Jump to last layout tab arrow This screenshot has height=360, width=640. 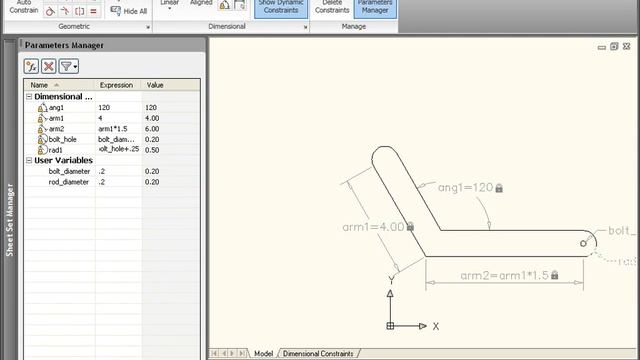(242, 353)
